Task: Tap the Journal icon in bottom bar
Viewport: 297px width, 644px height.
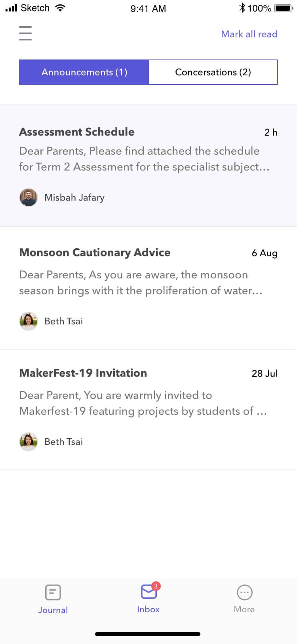Action: coord(53,592)
